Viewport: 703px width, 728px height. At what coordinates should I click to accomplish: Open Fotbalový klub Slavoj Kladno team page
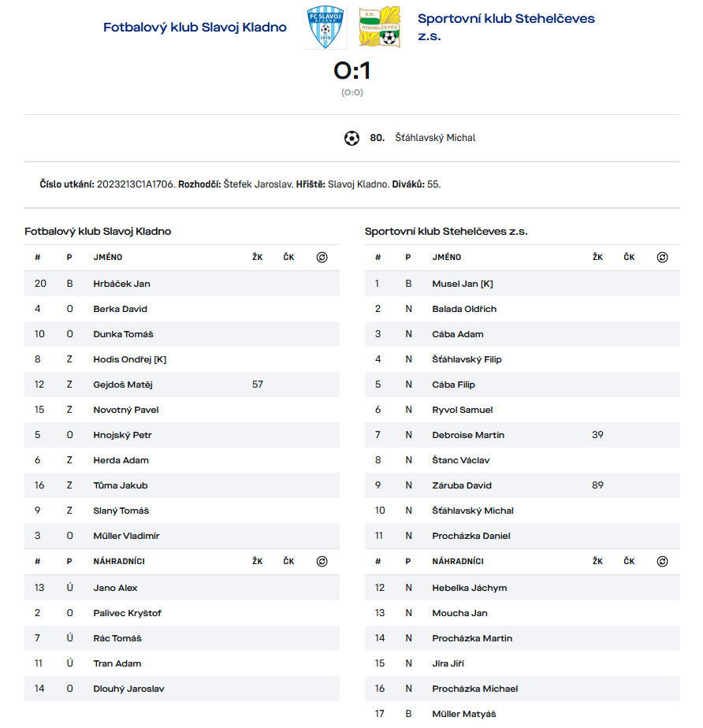(195, 28)
